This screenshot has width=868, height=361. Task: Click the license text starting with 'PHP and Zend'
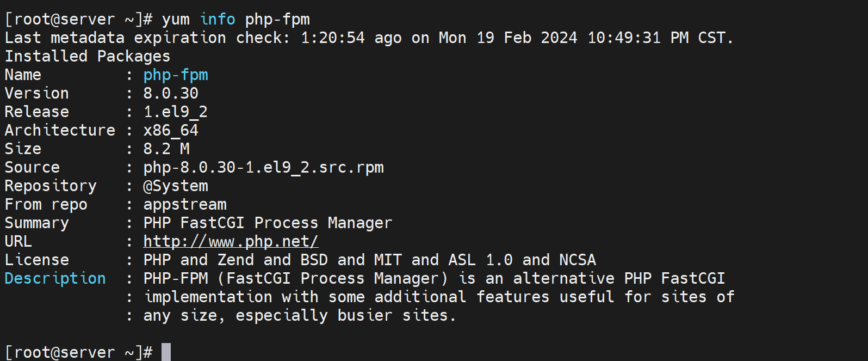[x=369, y=260]
